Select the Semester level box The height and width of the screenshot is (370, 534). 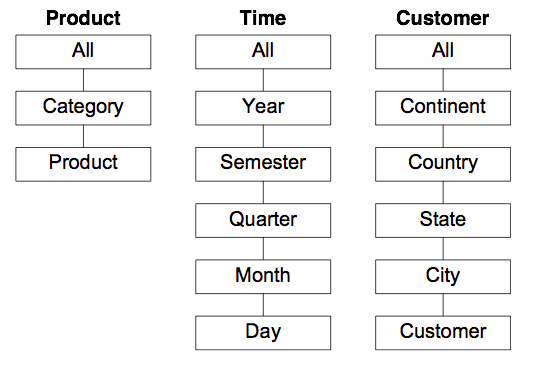click(263, 164)
